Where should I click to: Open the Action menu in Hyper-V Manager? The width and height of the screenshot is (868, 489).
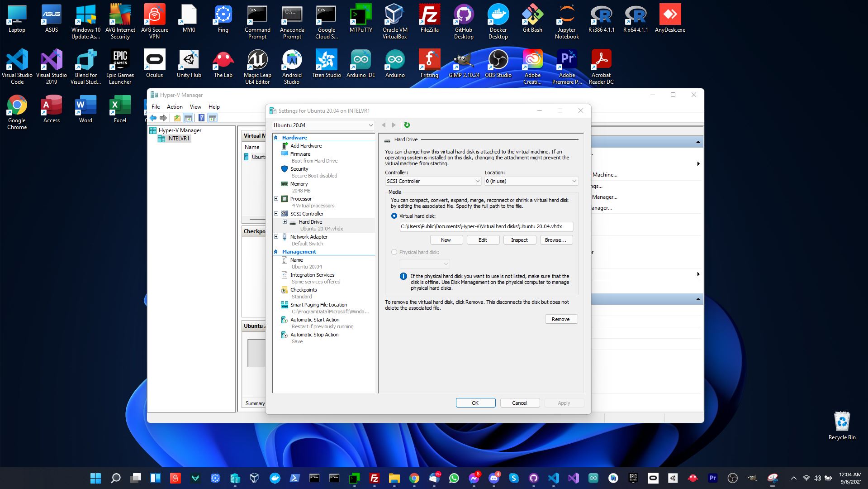click(x=175, y=107)
